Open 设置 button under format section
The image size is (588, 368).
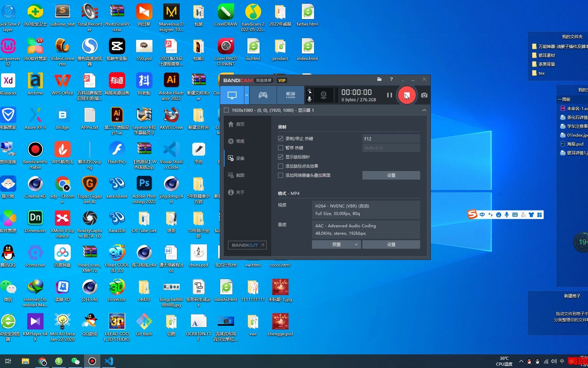coord(391,244)
